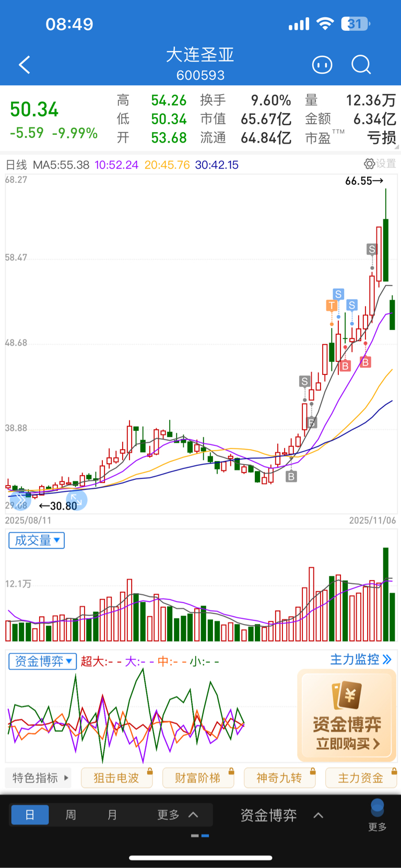Tap start date 2025/08/11 label
This screenshot has width=401, height=868.
pos(28,521)
